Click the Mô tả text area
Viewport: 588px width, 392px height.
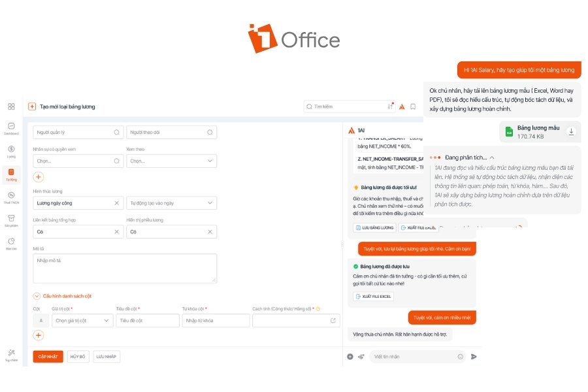click(125, 269)
